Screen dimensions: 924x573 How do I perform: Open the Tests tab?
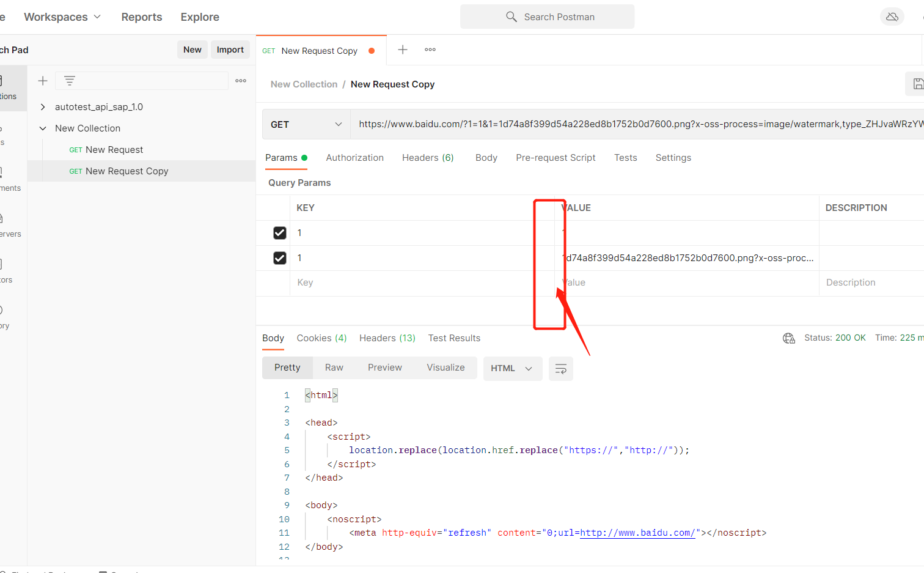tap(626, 158)
